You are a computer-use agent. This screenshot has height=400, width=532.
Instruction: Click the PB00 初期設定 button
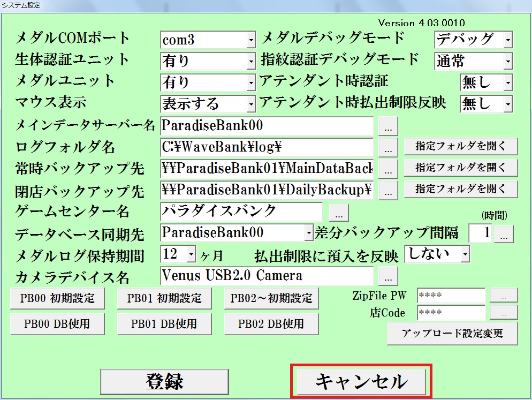57,298
